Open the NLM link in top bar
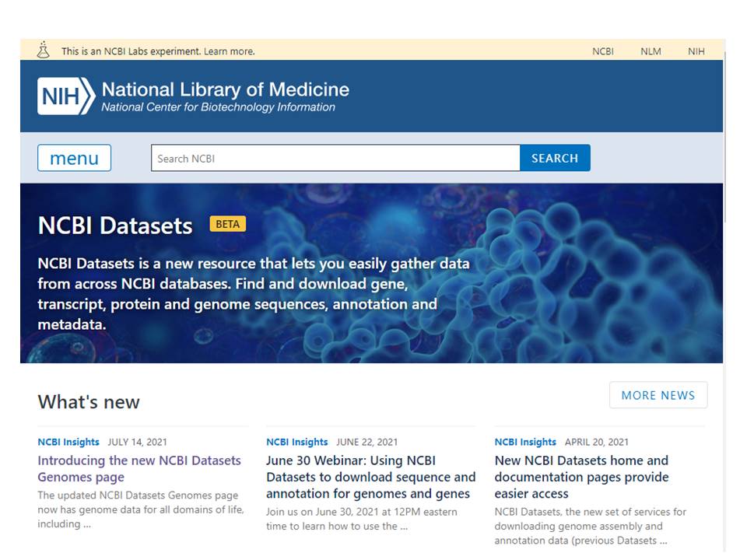Screen dimensions: 747x560 [651, 51]
